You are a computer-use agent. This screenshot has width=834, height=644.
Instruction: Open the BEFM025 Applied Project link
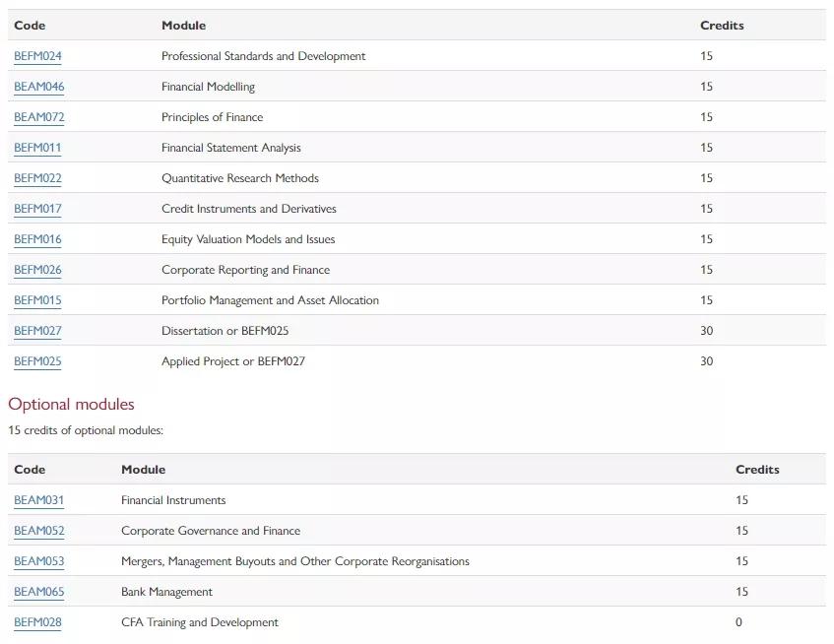pos(36,361)
